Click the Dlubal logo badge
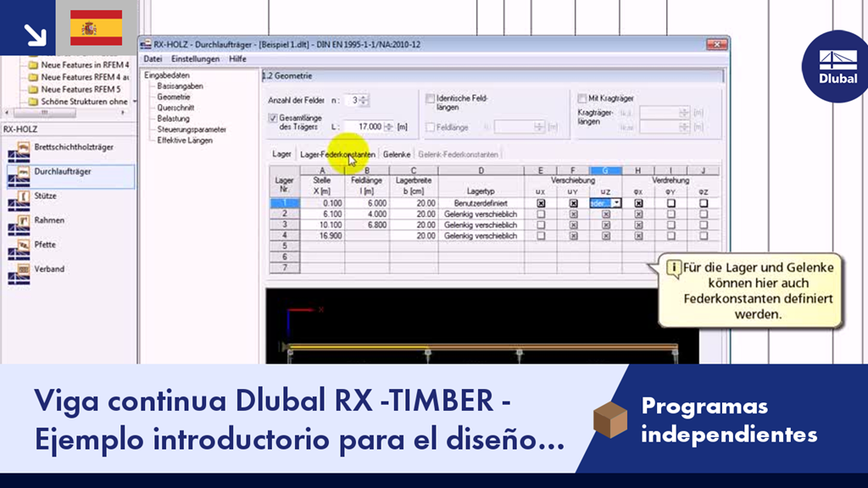Viewport: 868px width, 488px height. pos(837,66)
